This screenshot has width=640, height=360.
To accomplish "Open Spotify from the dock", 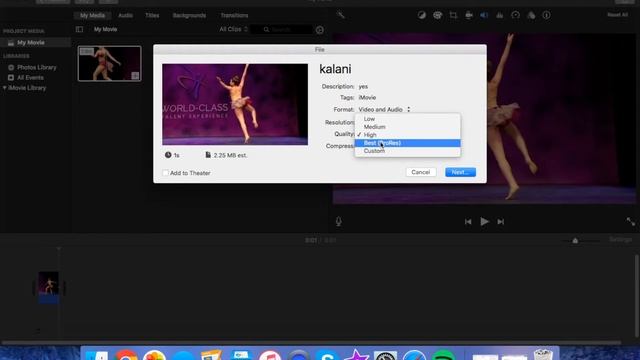I will point(443,355).
